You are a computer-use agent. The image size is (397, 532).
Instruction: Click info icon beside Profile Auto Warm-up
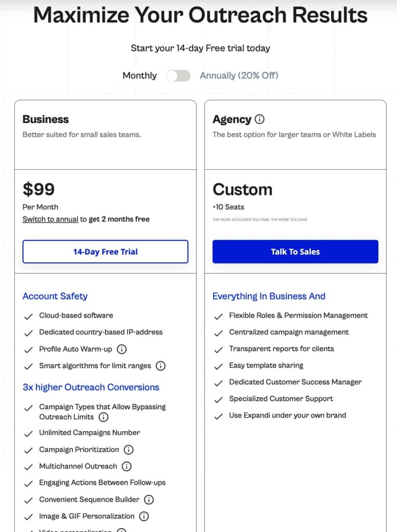pyautogui.click(x=122, y=349)
